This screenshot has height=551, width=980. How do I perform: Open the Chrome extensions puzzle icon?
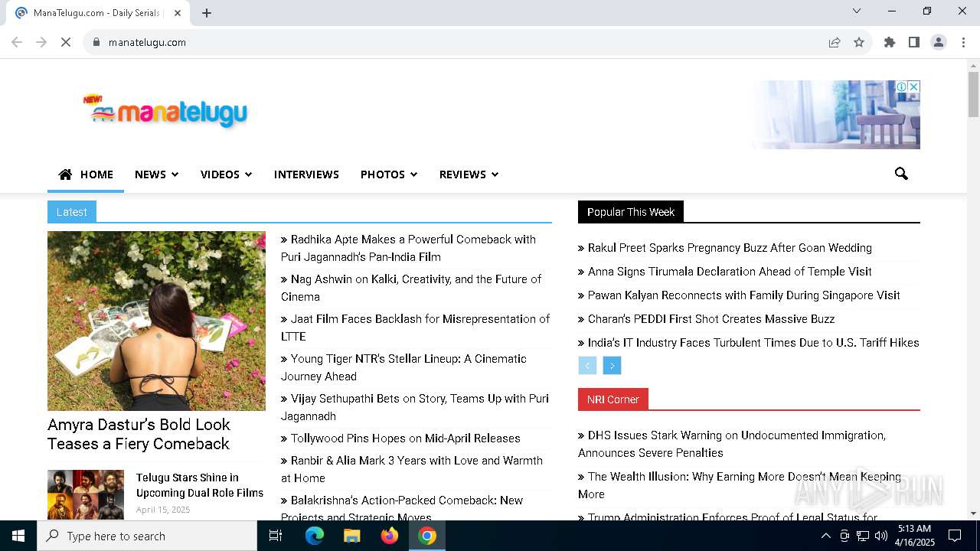click(890, 42)
